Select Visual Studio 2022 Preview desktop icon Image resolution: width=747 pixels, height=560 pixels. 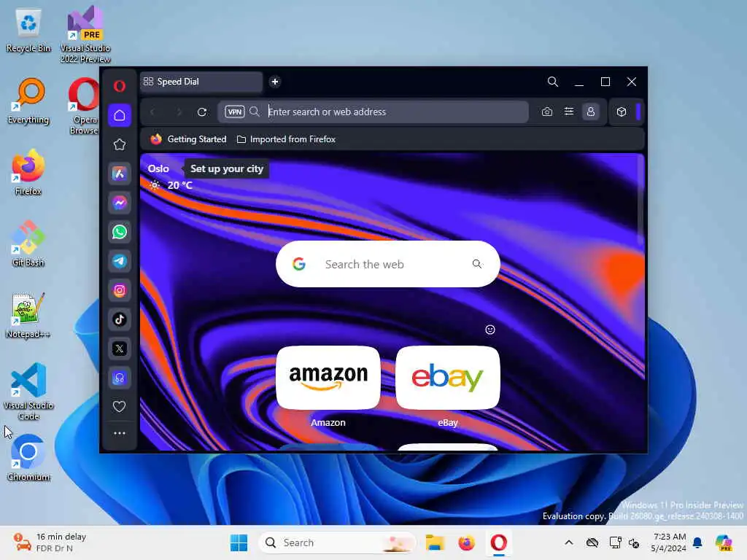point(85,35)
